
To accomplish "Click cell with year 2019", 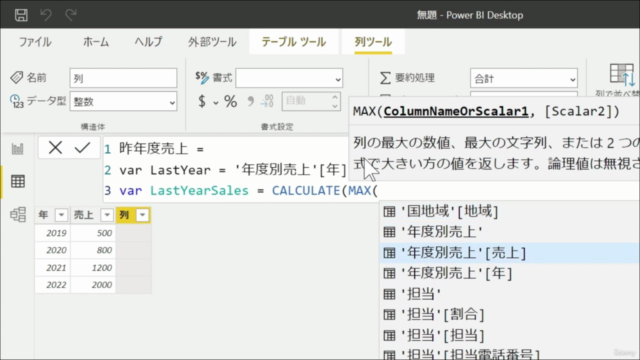I will coord(53,233).
